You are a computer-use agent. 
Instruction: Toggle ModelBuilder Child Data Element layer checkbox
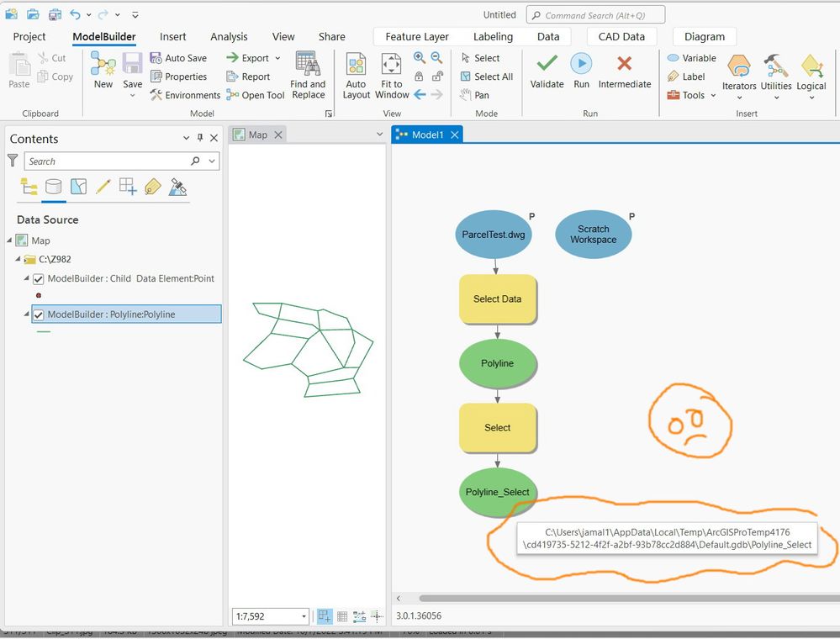[x=38, y=279]
